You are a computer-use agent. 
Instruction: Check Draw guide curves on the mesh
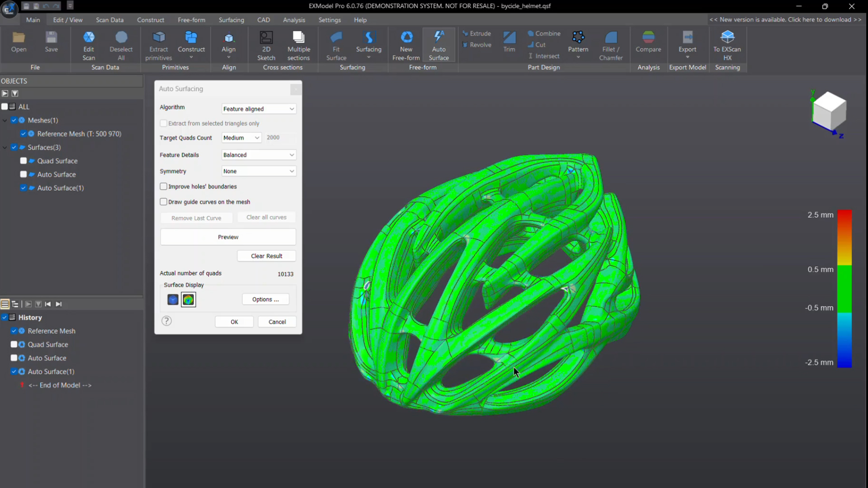coord(164,202)
